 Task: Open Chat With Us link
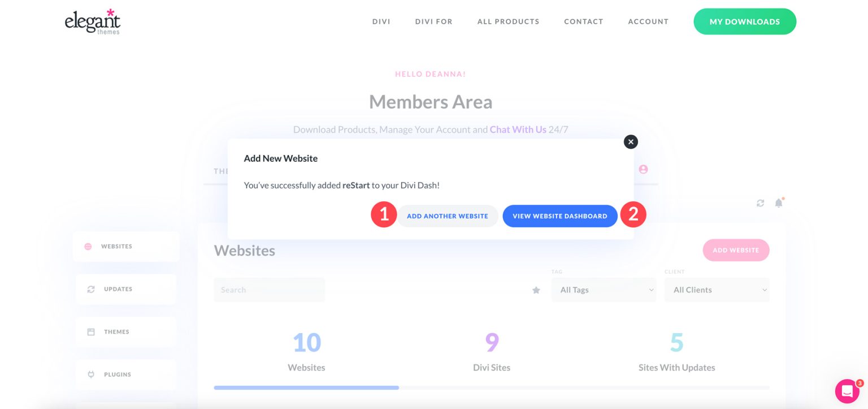coord(518,129)
